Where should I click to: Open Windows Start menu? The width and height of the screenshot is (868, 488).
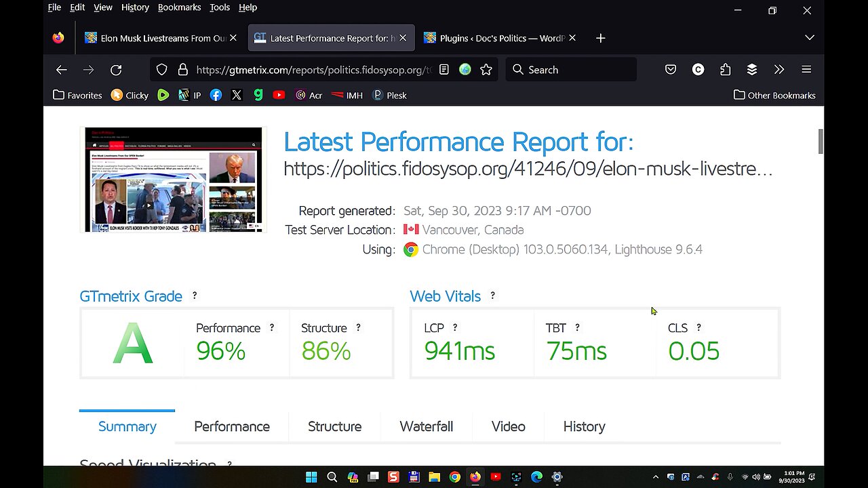click(x=311, y=477)
